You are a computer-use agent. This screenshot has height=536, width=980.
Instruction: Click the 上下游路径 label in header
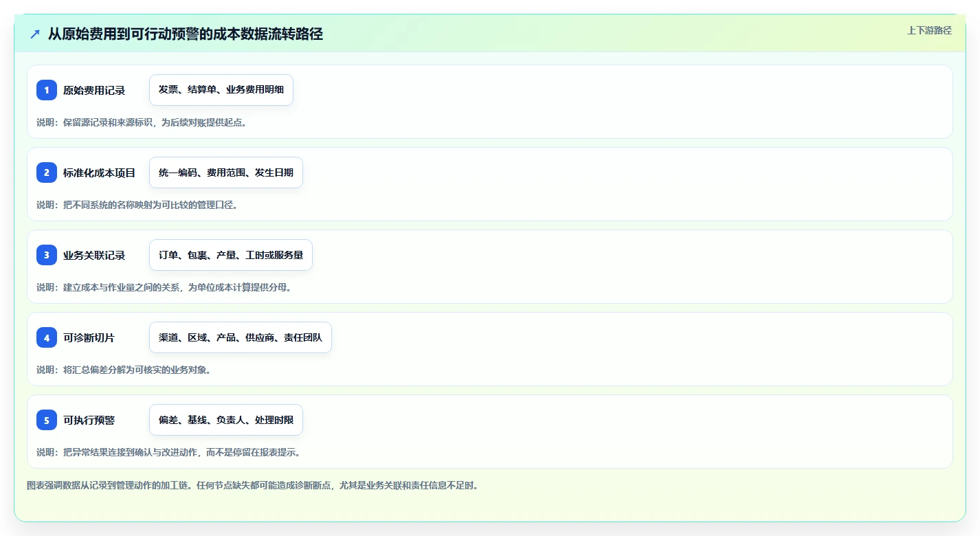pyautogui.click(x=929, y=30)
